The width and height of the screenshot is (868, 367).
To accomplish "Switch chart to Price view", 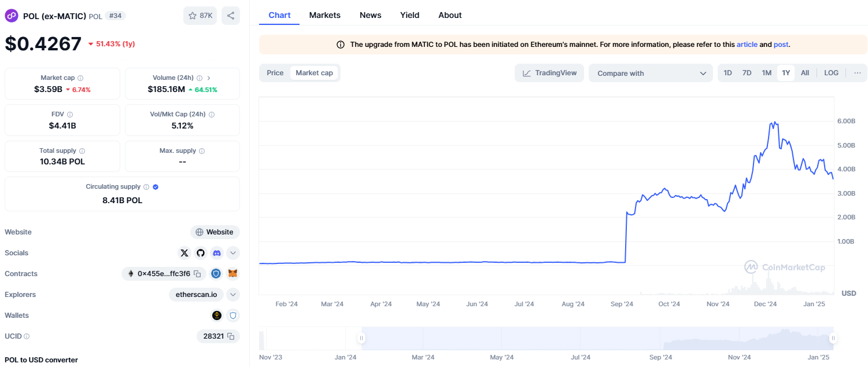I will pos(275,73).
